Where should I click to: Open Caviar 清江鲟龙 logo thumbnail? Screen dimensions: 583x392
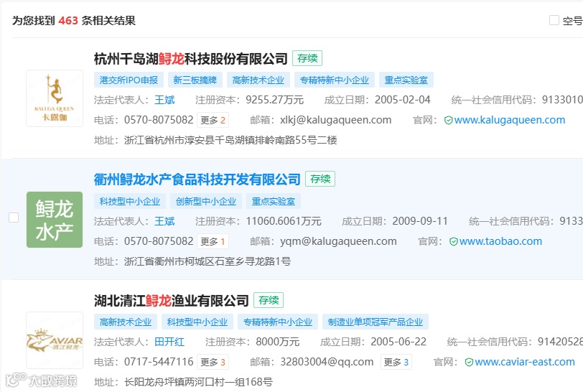pyautogui.click(x=55, y=340)
